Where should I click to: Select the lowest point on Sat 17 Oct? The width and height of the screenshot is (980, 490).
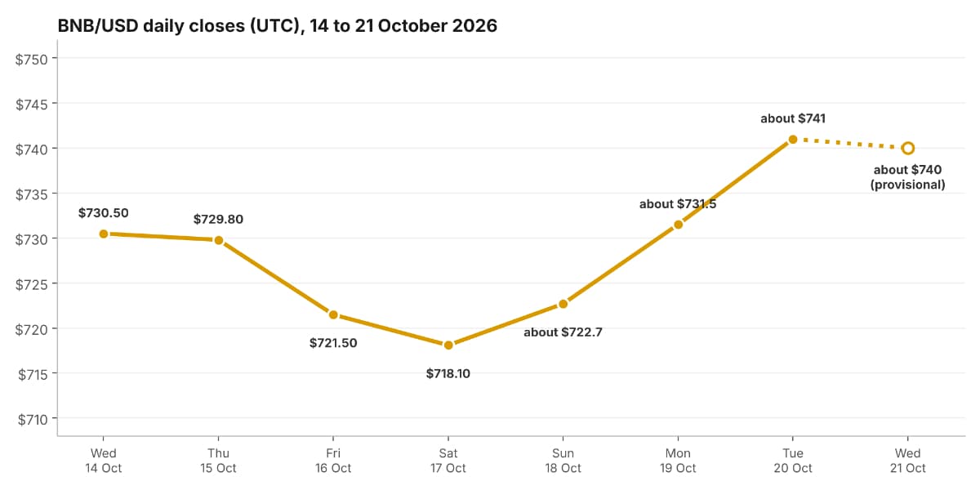(448, 345)
